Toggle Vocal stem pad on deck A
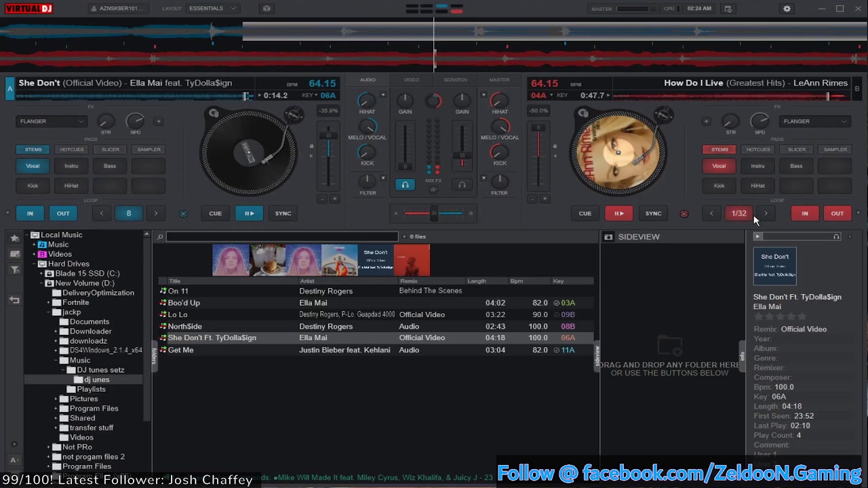The width and height of the screenshot is (868, 488). point(33,166)
